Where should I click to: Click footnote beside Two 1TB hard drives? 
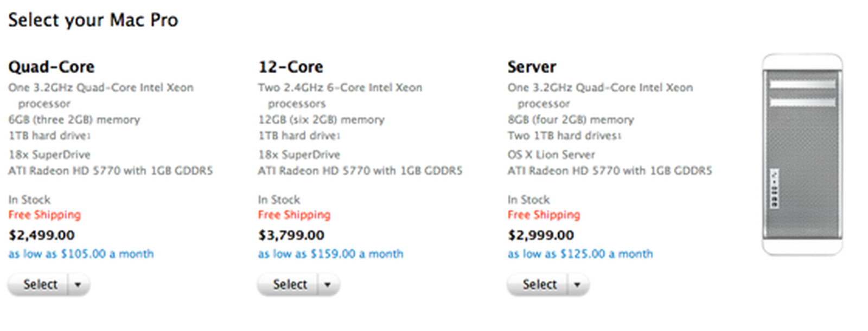(620, 136)
